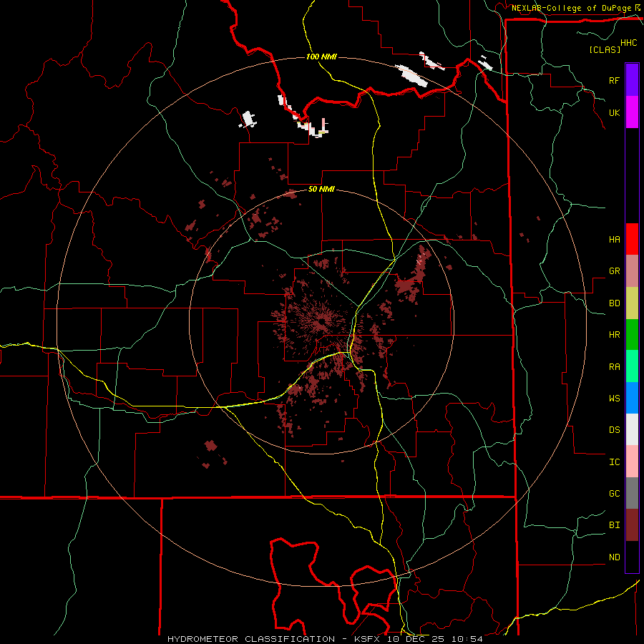Image resolution: width=644 pixels, height=644 pixels.
Task: Select the pinkish GR graupel swatch
Action: (x=632, y=271)
